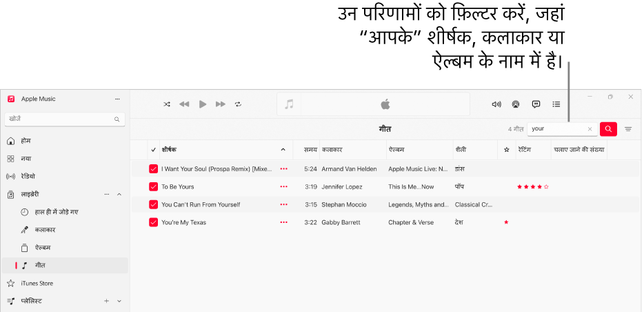This screenshot has height=312, width=644.
Task: Sort by रेटिंग column header
Action: click(x=533, y=150)
